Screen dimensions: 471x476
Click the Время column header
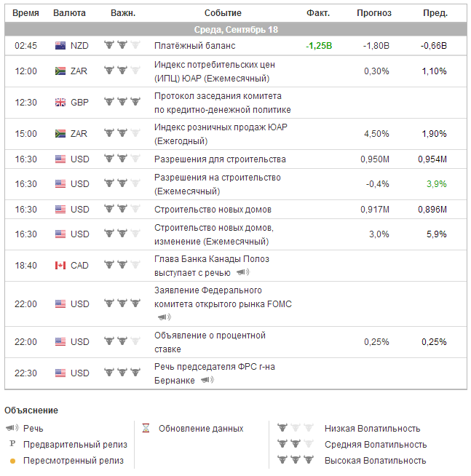25,13
